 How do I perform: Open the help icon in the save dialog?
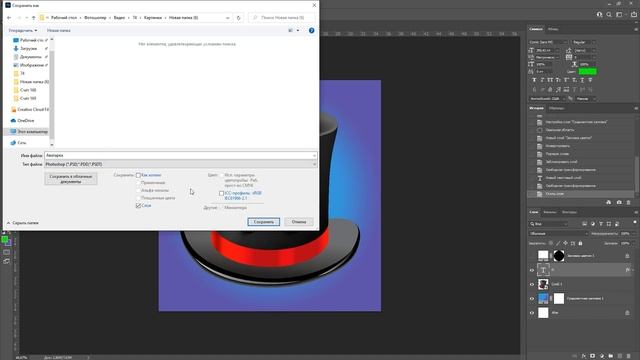pyautogui.click(x=311, y=31)
